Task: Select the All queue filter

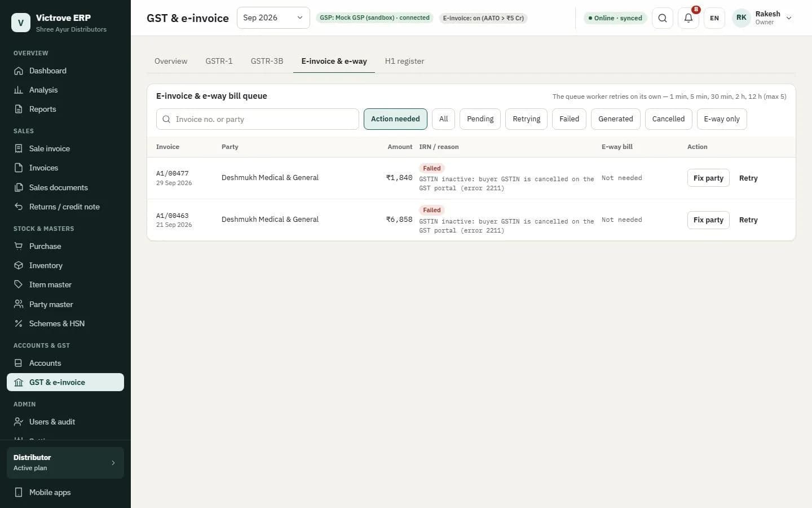Action: click(x=444, y=119)
